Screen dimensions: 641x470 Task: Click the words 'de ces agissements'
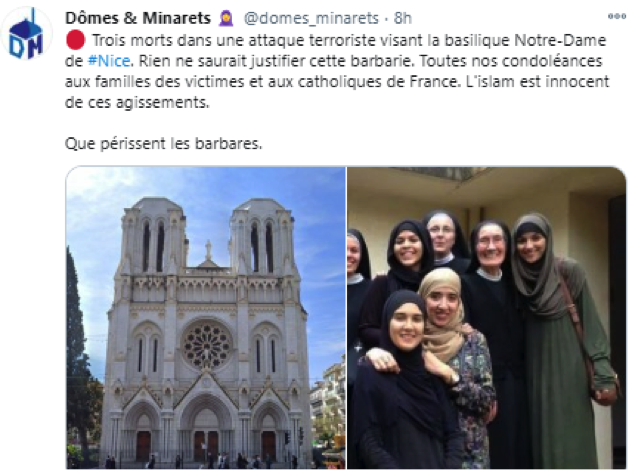pyautogui.click(x=137, y=103)
